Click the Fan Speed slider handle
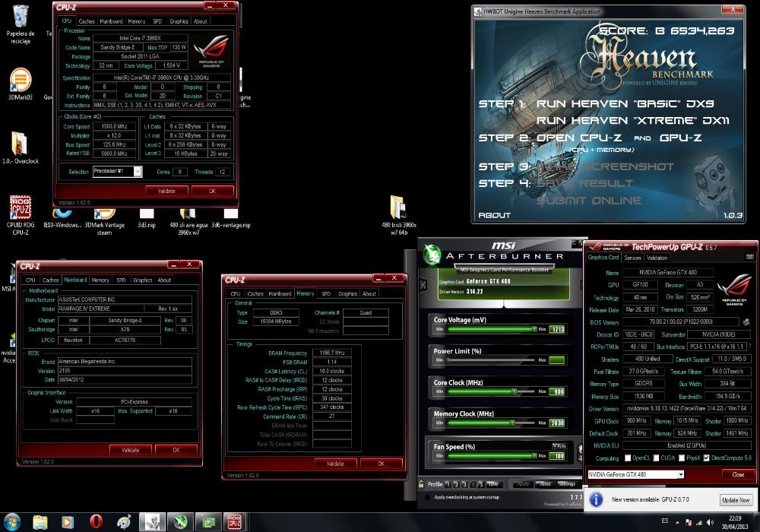The height and width of the screenshot is (532, 760). (x=534, y=456)
